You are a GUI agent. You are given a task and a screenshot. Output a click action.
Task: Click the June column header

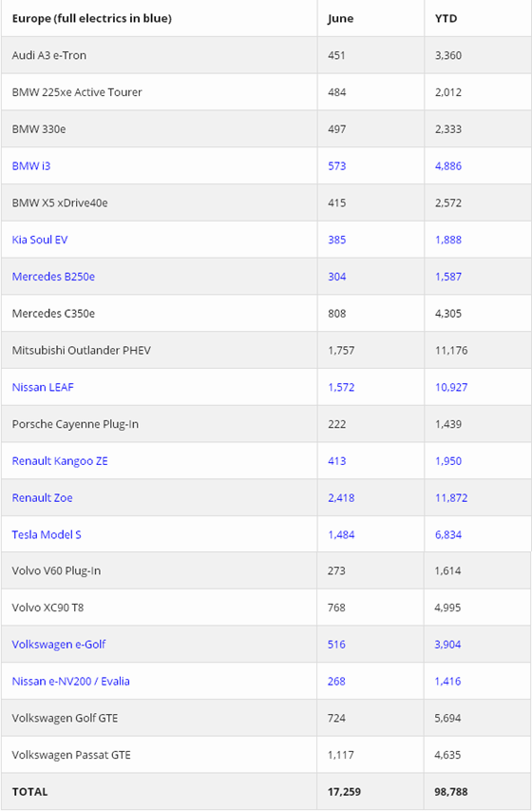[x=341, y=19]
